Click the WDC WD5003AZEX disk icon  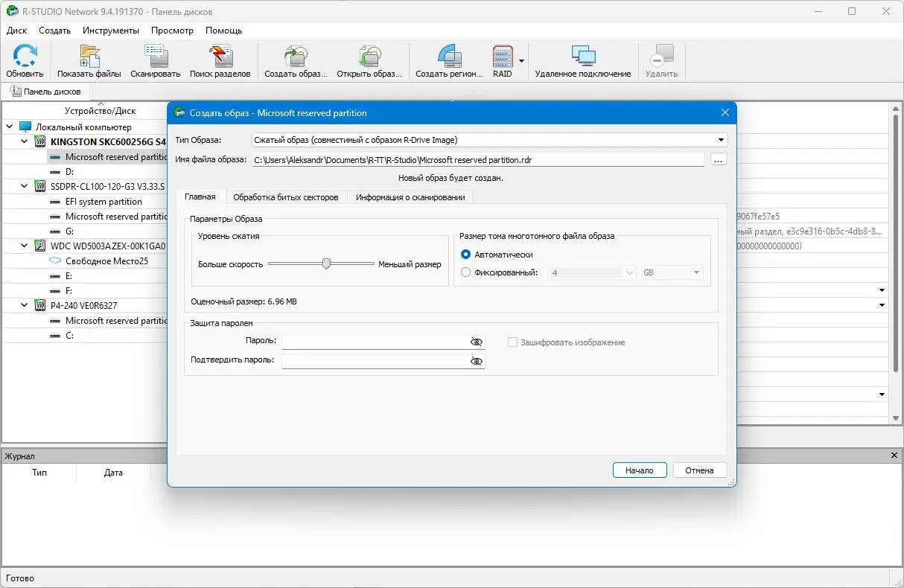pyautogui.click(x=40, y=246)
